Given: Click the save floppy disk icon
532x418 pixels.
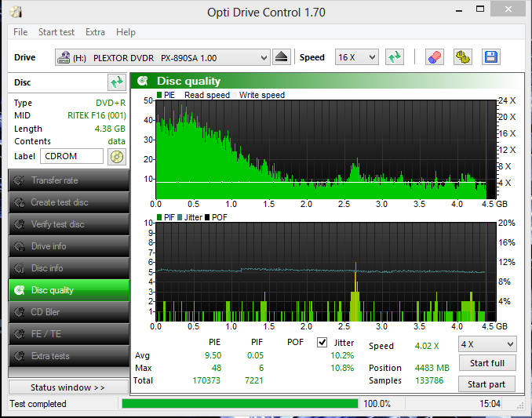Looking at the screenshot, I should tap(491, 57).
